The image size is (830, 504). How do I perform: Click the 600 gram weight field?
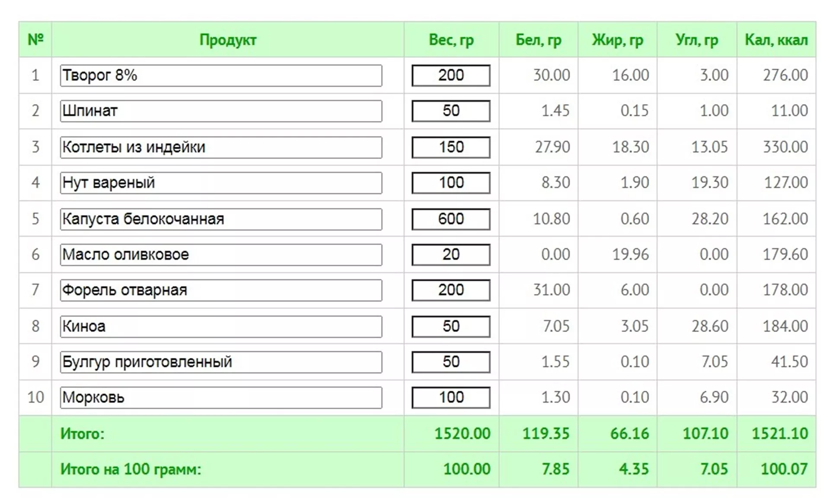451,219
